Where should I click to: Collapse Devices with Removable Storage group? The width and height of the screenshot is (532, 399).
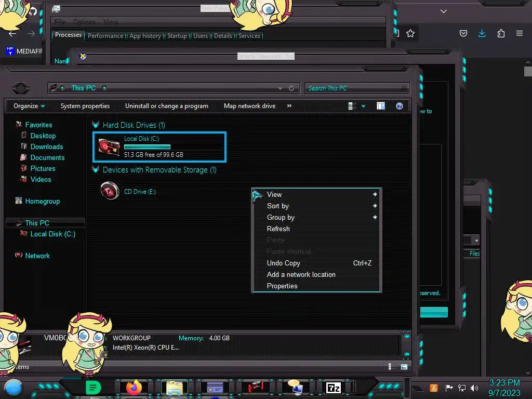(96, 169)
